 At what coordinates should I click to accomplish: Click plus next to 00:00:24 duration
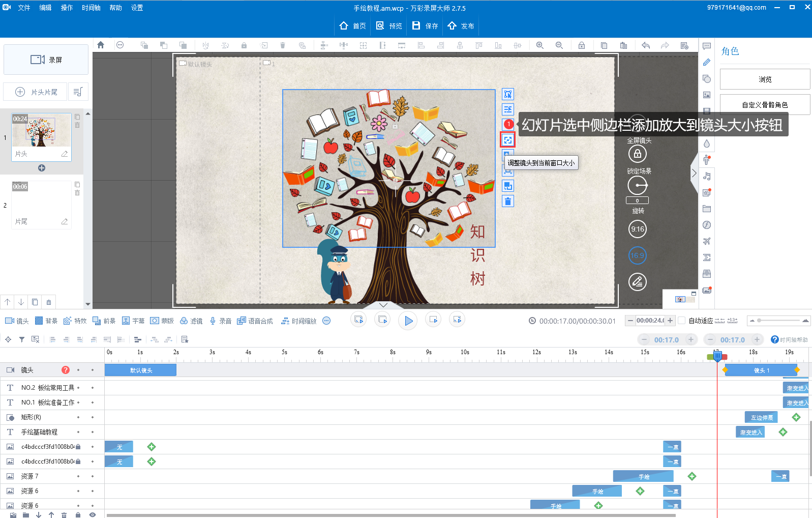tap(670, 321)
